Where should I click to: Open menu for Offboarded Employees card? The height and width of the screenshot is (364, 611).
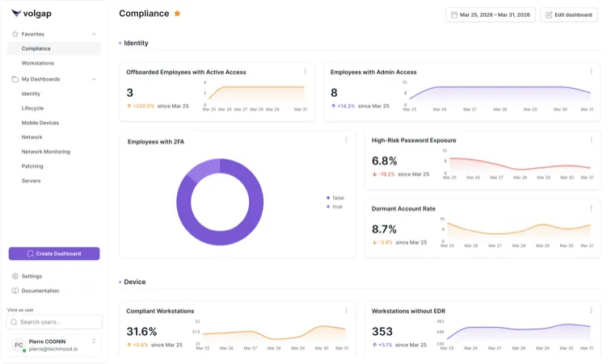click(305, 72)
